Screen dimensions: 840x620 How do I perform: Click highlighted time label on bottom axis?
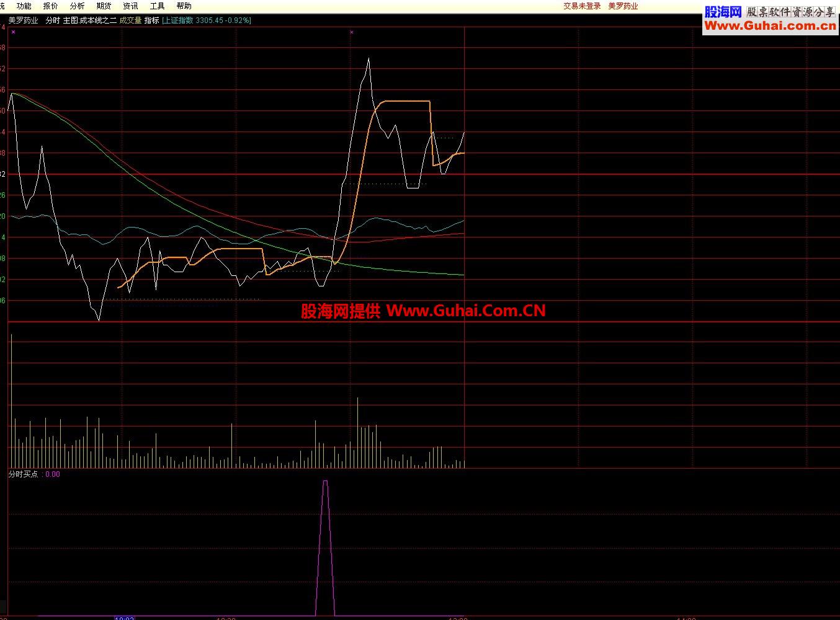(x=125, y=618)
